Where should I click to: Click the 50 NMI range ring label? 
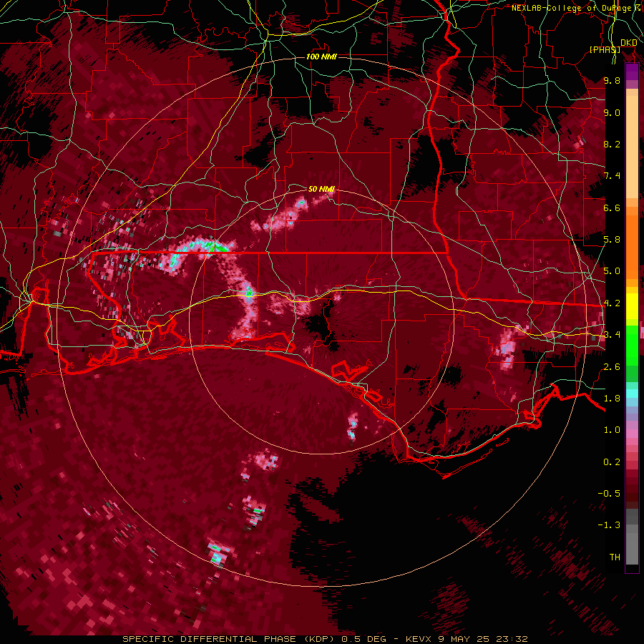pyautogui.click(x=321, y=189)
